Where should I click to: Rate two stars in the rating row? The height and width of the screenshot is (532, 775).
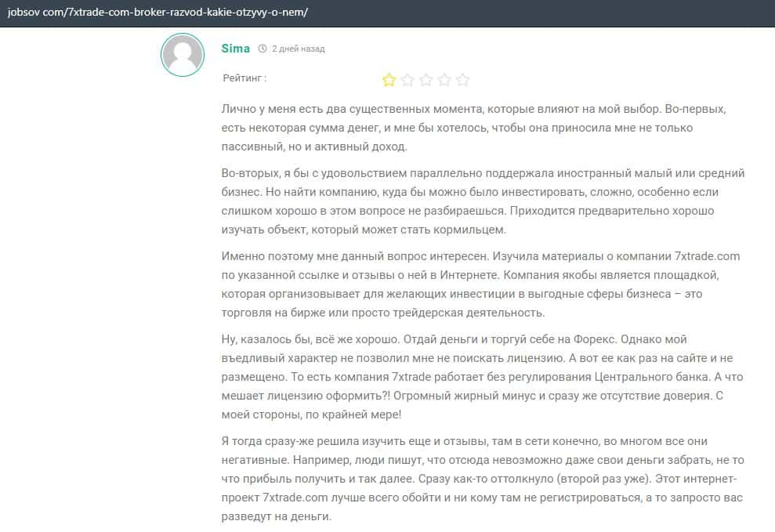pos(407,79)
